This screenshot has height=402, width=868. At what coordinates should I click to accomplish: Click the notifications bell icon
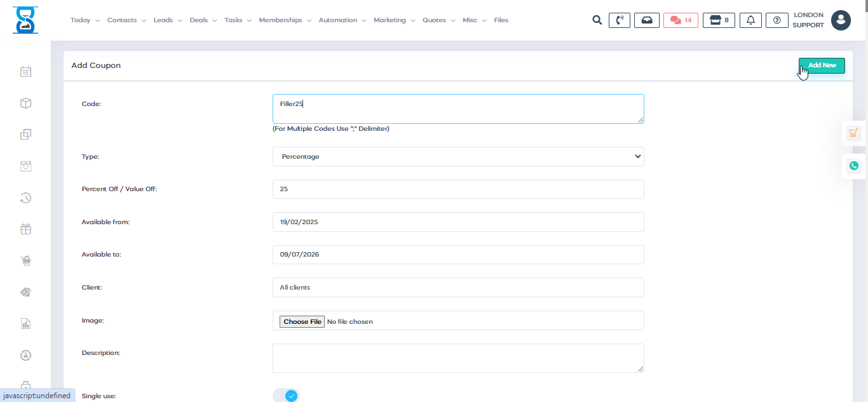(x=750, y=20)
